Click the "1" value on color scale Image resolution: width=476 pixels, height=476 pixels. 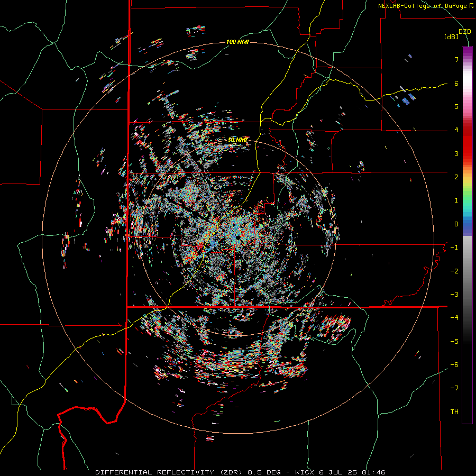pyautogui.click(x=456, y=200)
